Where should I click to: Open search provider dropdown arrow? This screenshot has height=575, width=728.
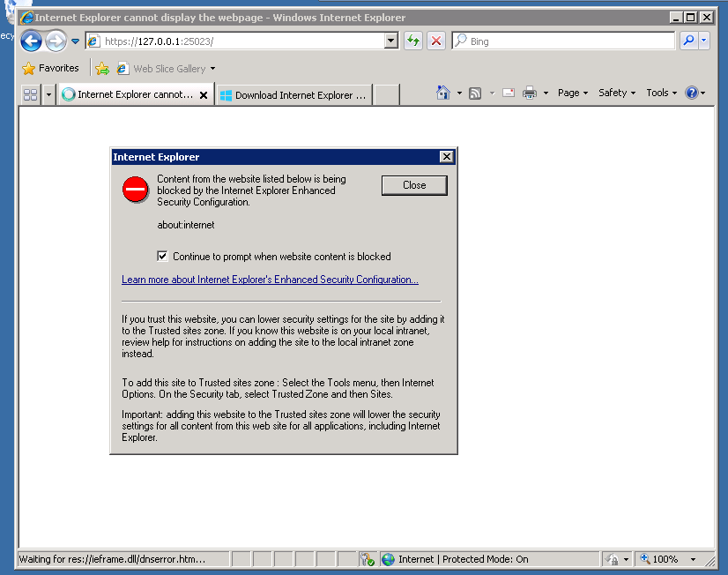point(704,41)
